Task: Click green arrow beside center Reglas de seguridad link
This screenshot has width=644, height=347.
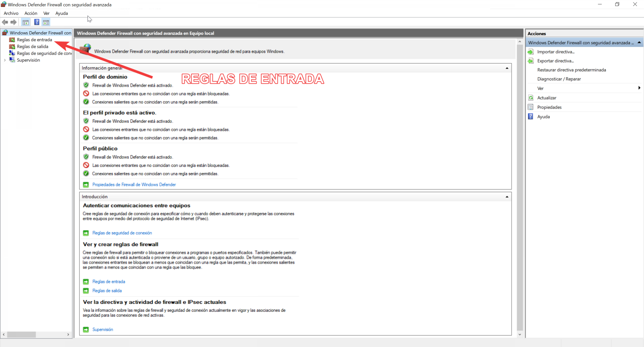Action: [x=86, y=233]
